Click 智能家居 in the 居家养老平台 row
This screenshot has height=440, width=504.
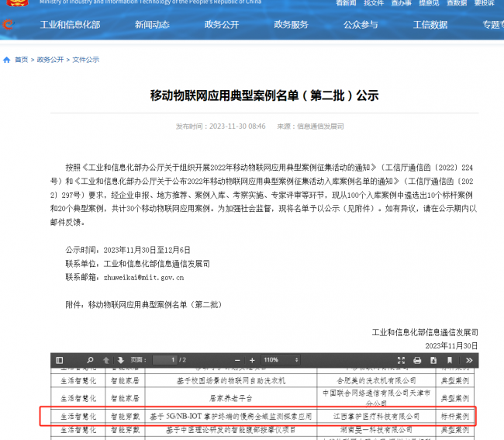(x=125, y=399)
